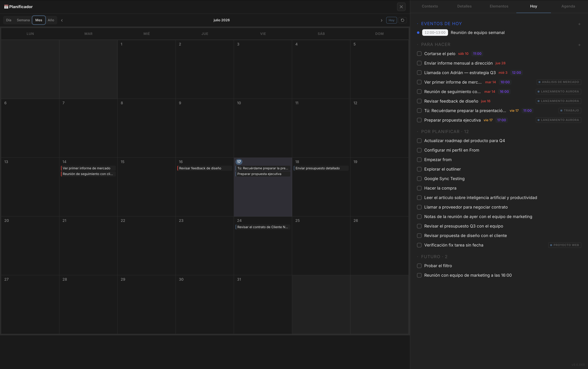Image resolution: width=588 pixels, height=369 pixels.
Task: Open task Configurar mi perfil en From
Action: click(x=452, y=150)
